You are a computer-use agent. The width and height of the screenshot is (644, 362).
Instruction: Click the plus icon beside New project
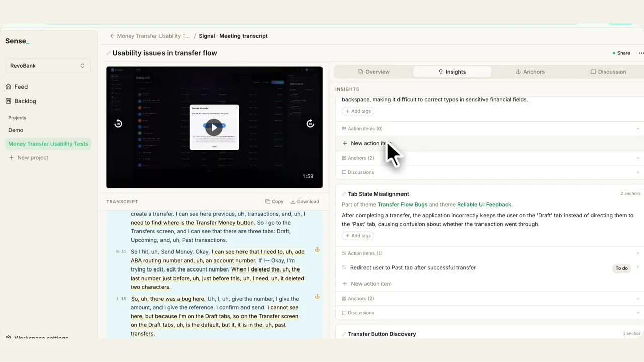[11, 158]
